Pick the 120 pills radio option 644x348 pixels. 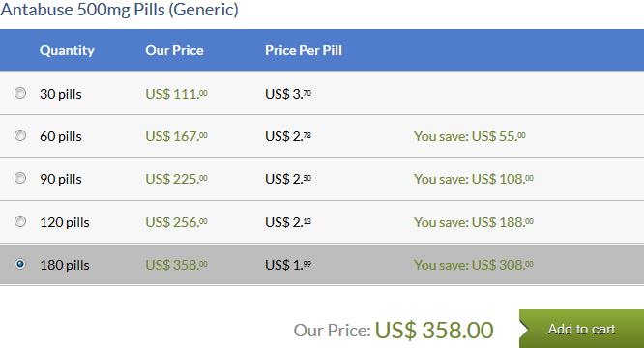click(20, 221)
